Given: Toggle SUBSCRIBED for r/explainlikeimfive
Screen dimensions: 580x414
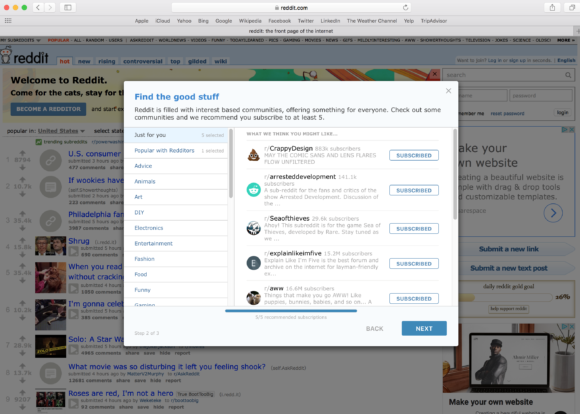Looking at the screenshot, I should (414, 263).
